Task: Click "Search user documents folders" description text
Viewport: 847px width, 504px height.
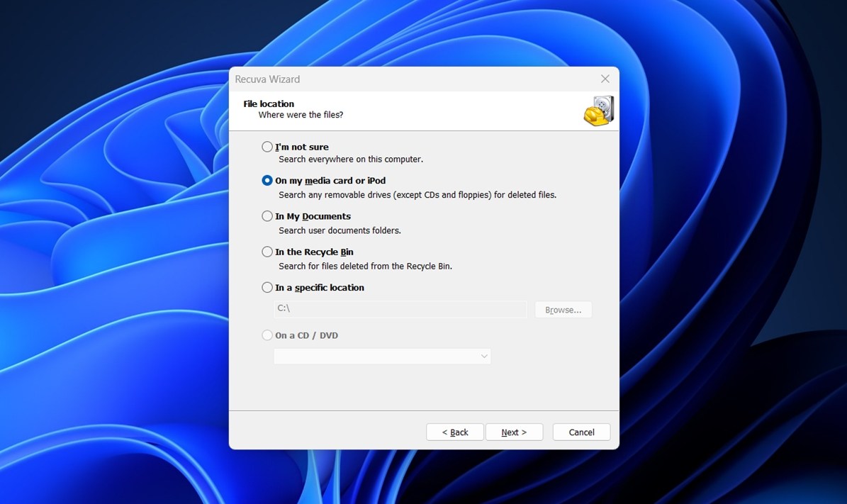Action: click(x=340, y=230)
